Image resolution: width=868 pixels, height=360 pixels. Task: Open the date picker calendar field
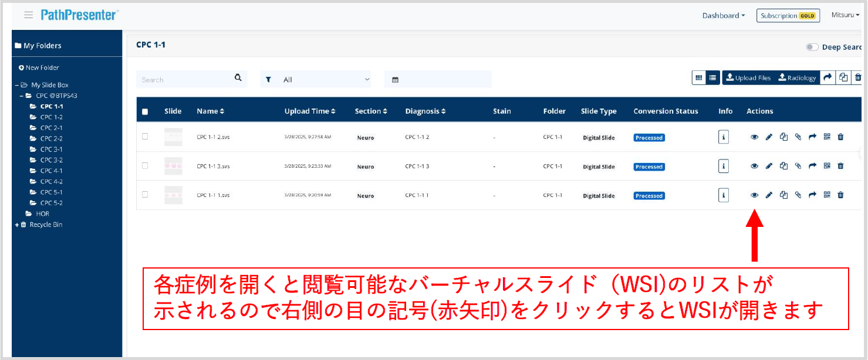click(438, 79)
